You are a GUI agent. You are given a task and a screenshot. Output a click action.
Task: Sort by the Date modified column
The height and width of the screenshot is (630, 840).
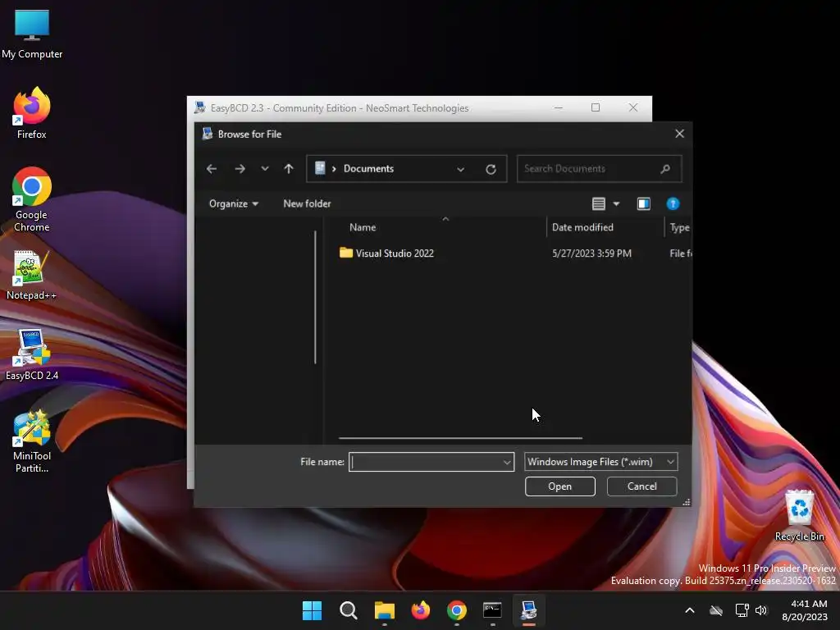tap(582, 227)
